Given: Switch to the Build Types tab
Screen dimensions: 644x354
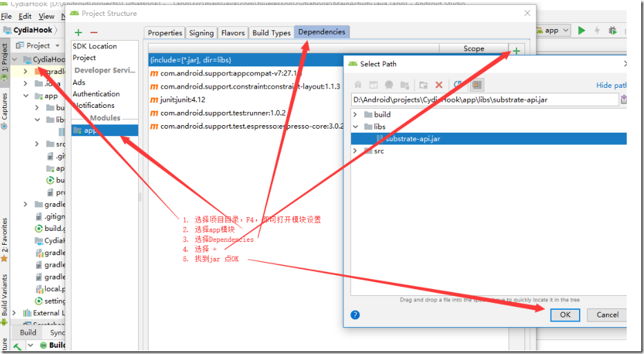Looking at the screenshot, I should pos(272,33).
